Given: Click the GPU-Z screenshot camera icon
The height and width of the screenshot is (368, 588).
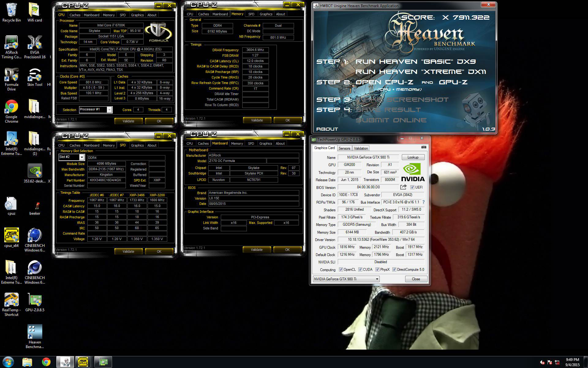Looking at the screenshot, I should coord(424,148).
